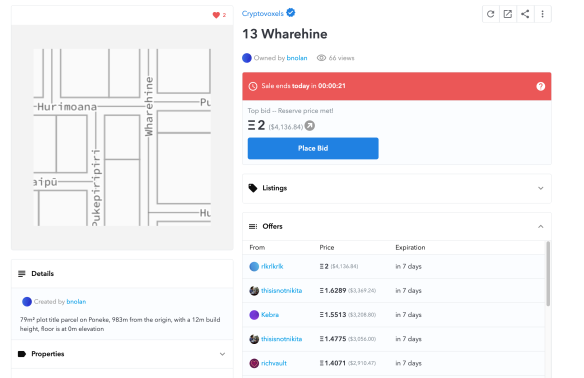Click the 13 Wharehine title
Image resolution: width=584 pixels, height=378 pixels.
(285, 34)
